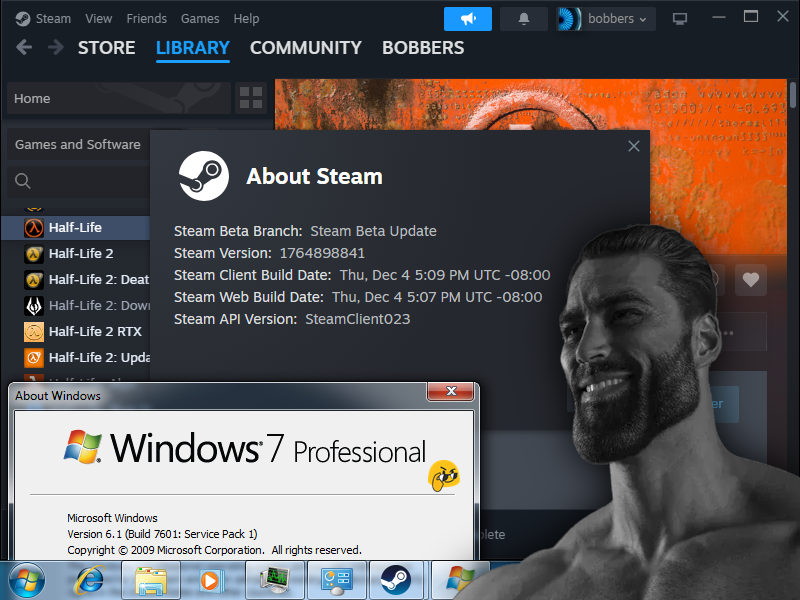Click the back navigation arrow
This screenshot has height=600, width=800.
click(x=24, y=47)
